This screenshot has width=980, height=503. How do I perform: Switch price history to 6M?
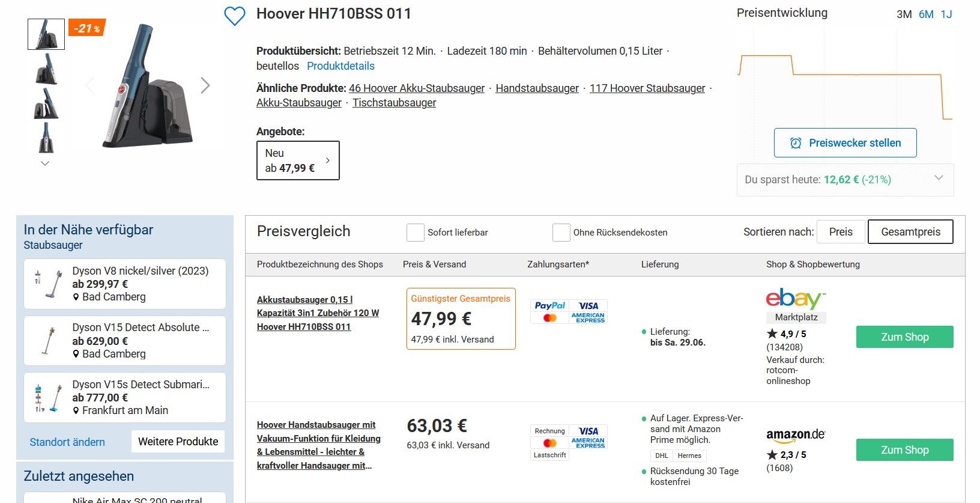click(x=926, y=14)
